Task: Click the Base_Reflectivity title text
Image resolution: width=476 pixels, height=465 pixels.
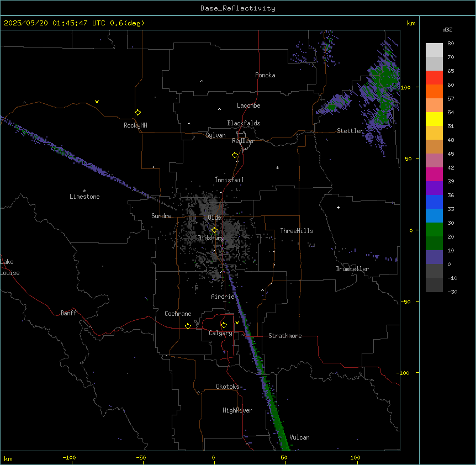Action: pos(237,8)
